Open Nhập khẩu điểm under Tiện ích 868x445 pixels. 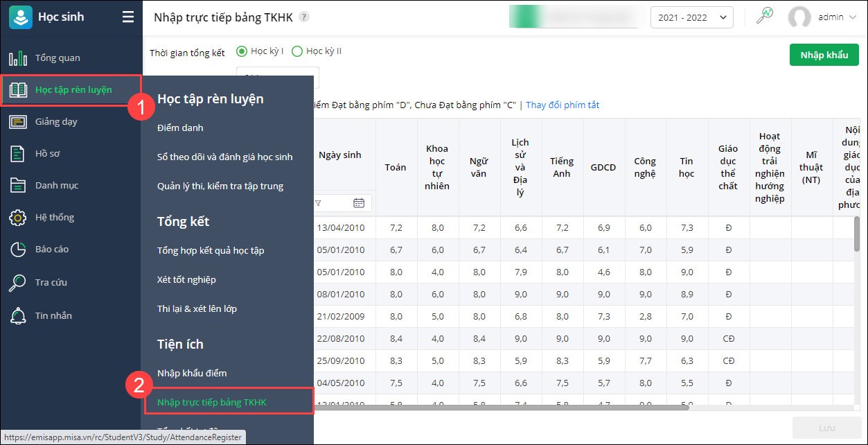pos(192,374)
